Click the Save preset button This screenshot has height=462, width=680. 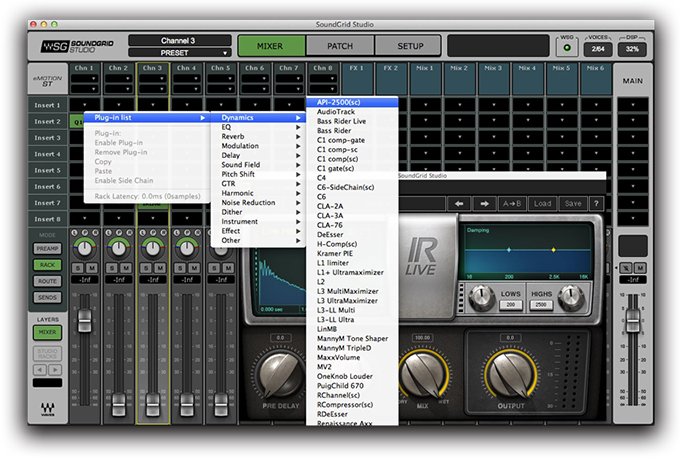(x=573, y=203)
